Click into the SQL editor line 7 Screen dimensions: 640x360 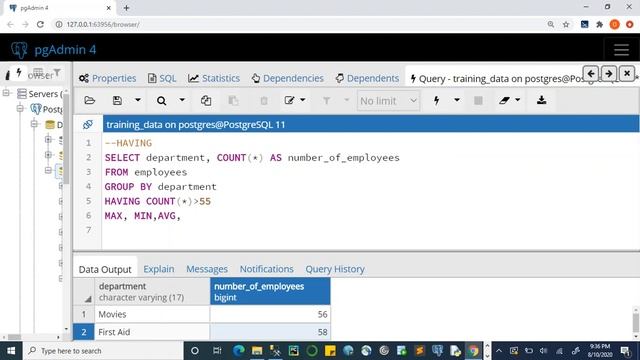point(370,230)
